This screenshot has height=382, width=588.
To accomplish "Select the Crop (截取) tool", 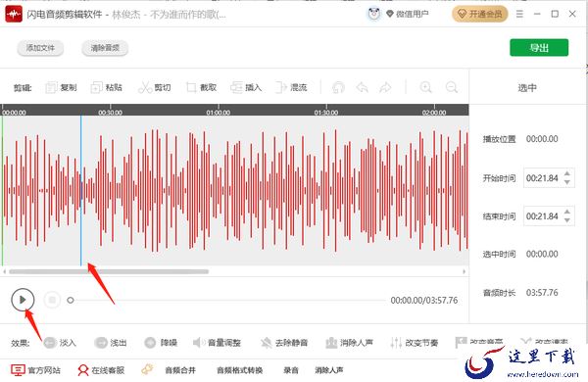I will [201, 88].
